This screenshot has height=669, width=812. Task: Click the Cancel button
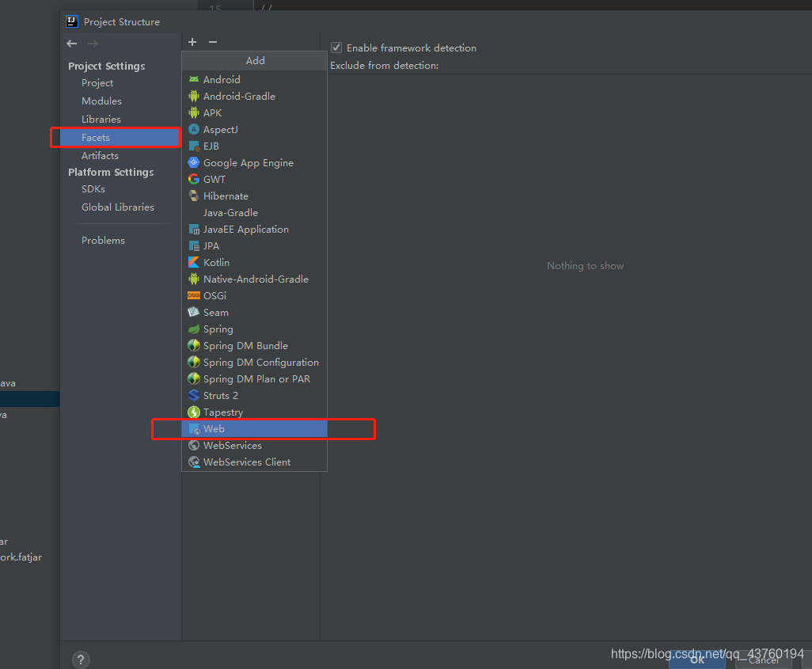(763, 659)
